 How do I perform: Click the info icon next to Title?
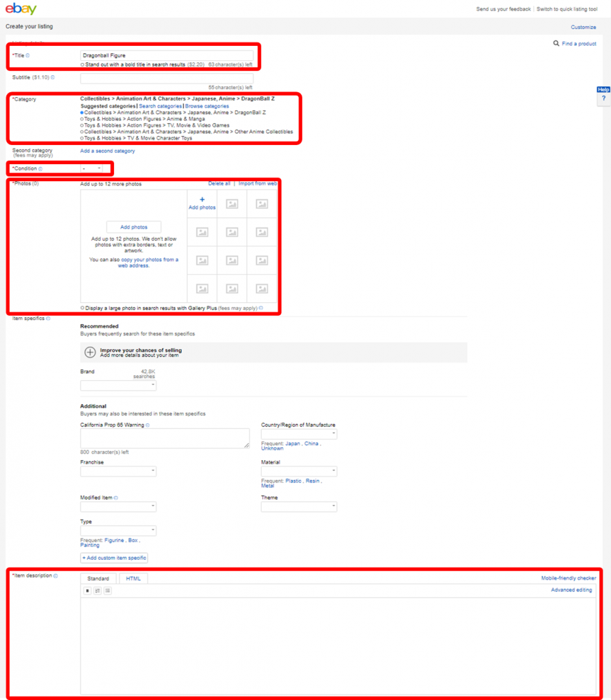[27, 56]
